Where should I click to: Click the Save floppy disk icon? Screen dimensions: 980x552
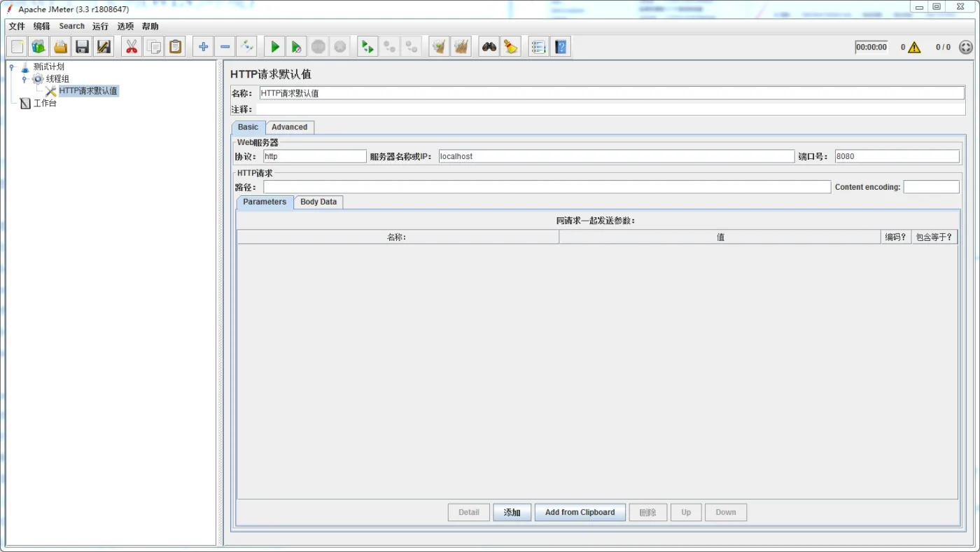tap(83, 47)
